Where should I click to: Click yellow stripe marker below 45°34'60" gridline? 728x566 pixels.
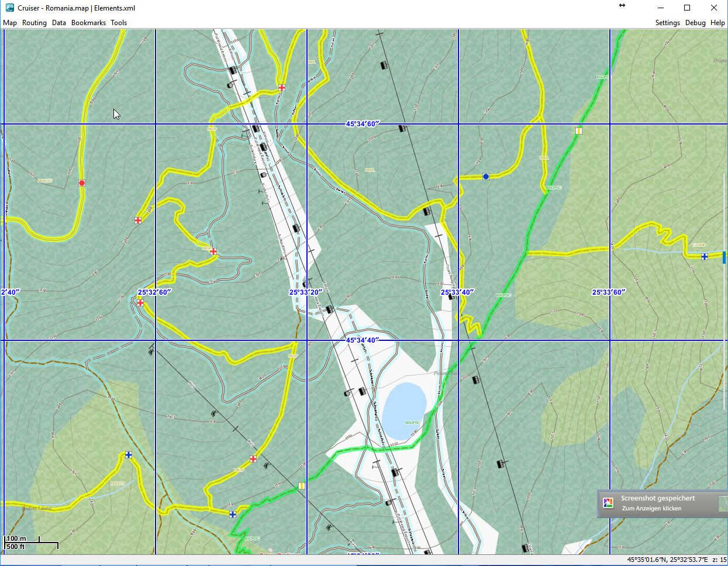578,131
